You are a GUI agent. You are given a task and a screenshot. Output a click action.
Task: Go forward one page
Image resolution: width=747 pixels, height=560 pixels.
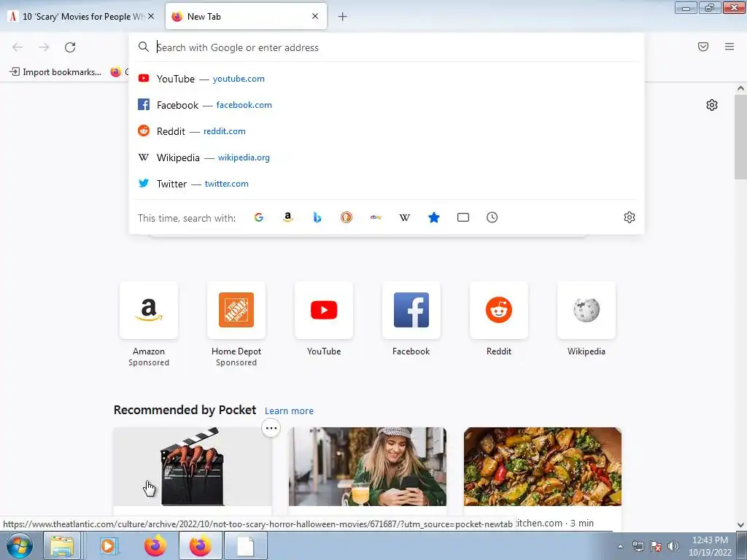44,47
